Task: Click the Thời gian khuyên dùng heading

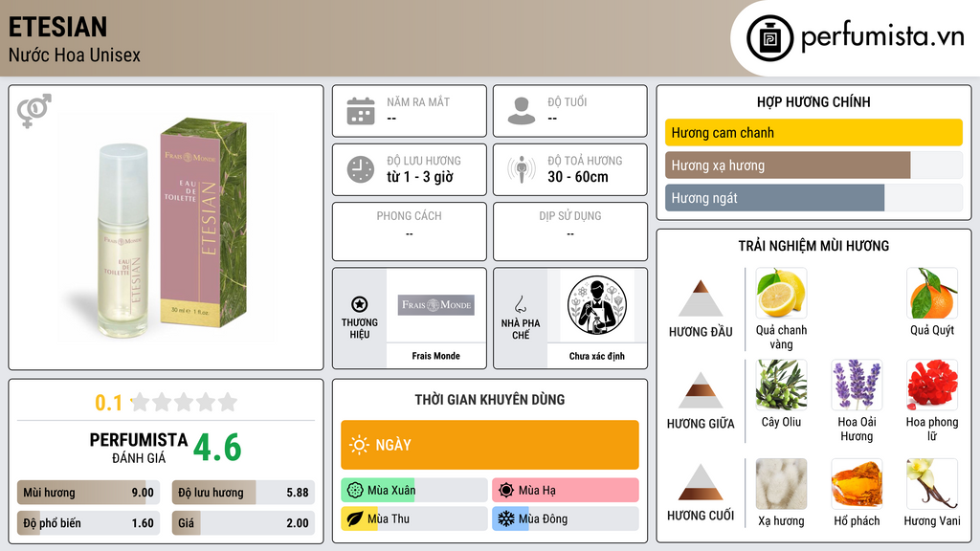Action: point(490,400)
